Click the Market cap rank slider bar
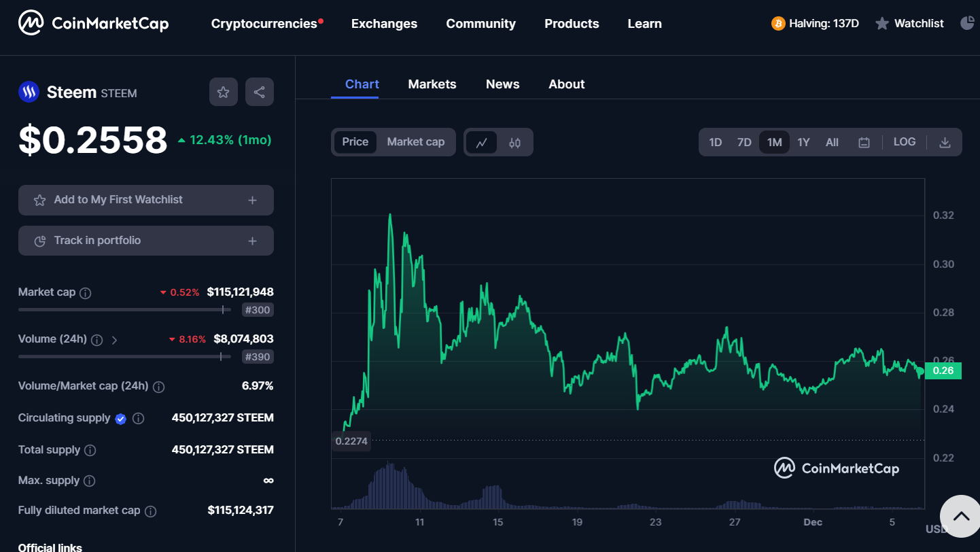This screenshot has height=552, width=980. (124, 309)
